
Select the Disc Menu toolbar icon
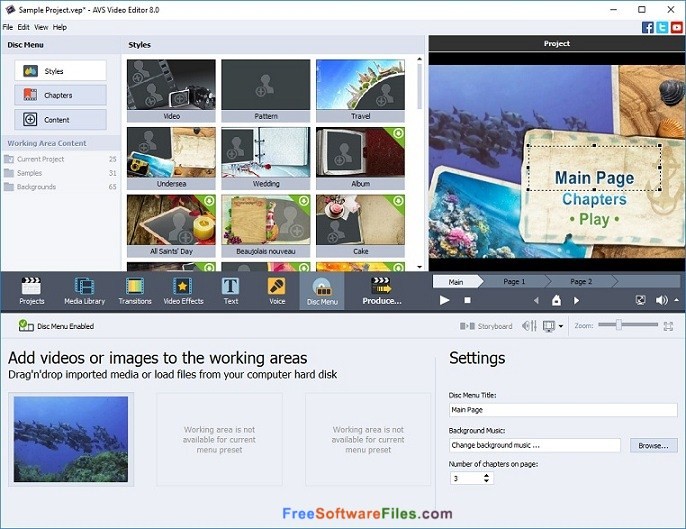tap(322, 291)
